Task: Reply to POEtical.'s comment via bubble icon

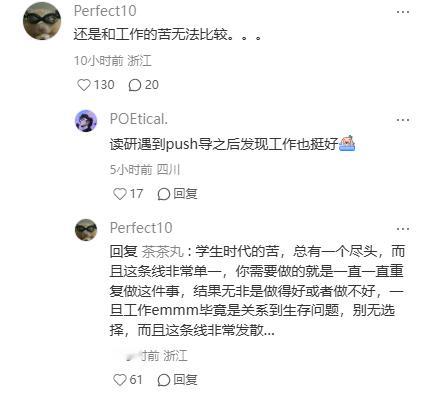Action: (164, 194)
